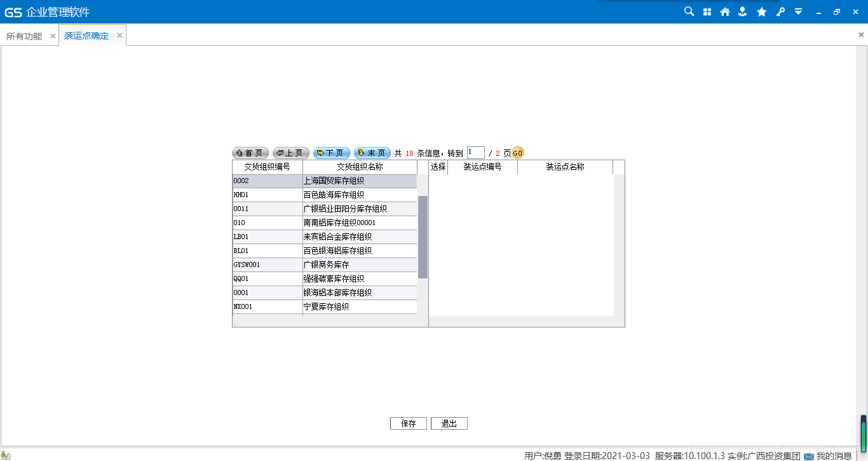Click the page number input field

476,153
